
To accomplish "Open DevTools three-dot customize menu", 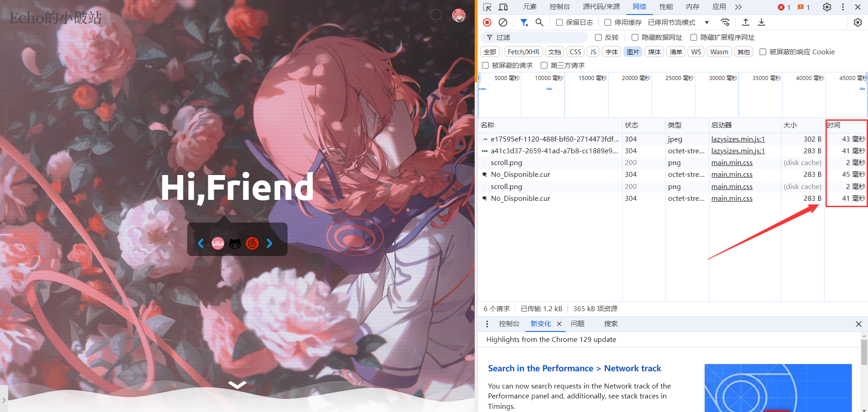I will point(843,7).
